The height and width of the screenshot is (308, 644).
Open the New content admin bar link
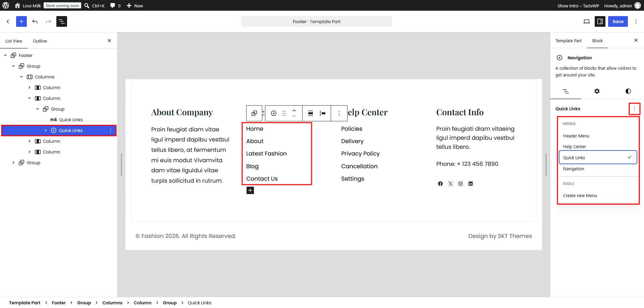[x=135, y=5]
